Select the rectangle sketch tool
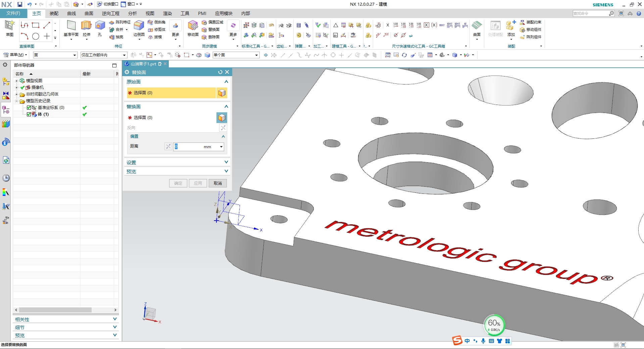Screen dimensions: 644x349 tap(36, 25)
